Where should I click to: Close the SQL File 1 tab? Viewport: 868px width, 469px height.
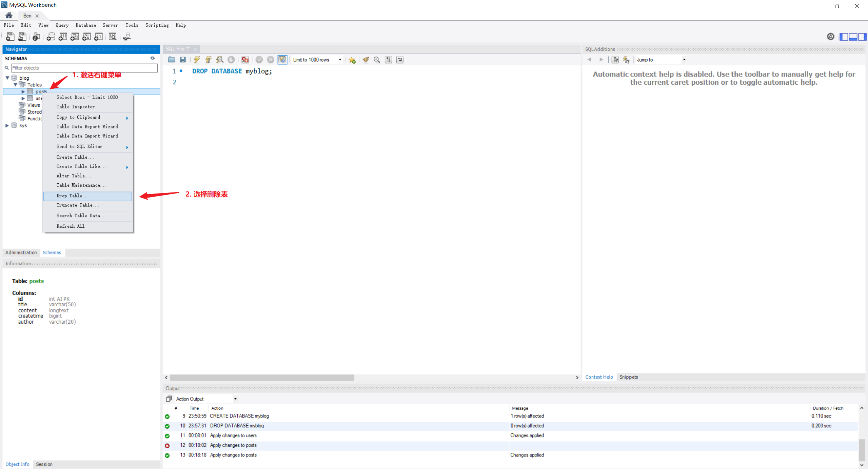195,49
